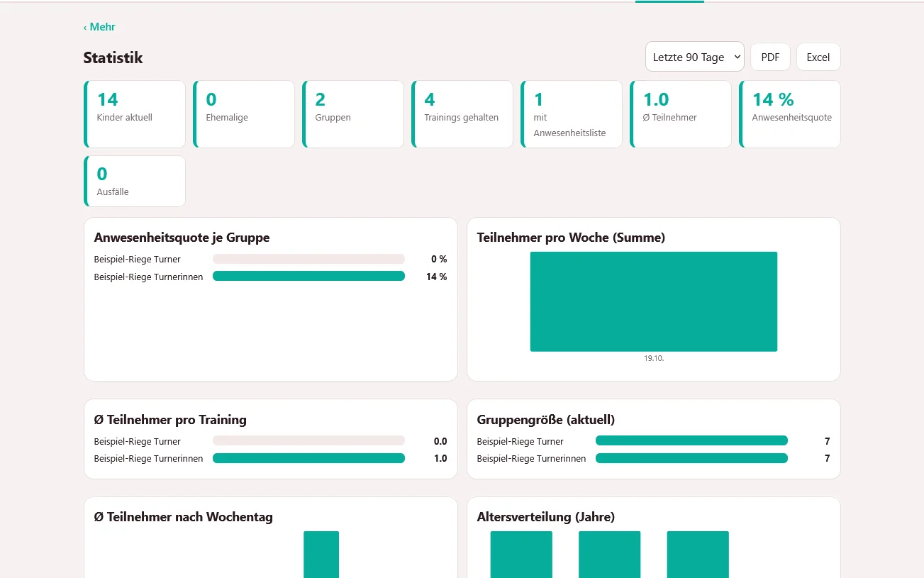Image resolution: width=924 pixels, height=578 pixels.
Task: Click "Beispiel-Riege Turner" label in "Gruppengröße (aktuell)"
Action: tap(520, 441)
